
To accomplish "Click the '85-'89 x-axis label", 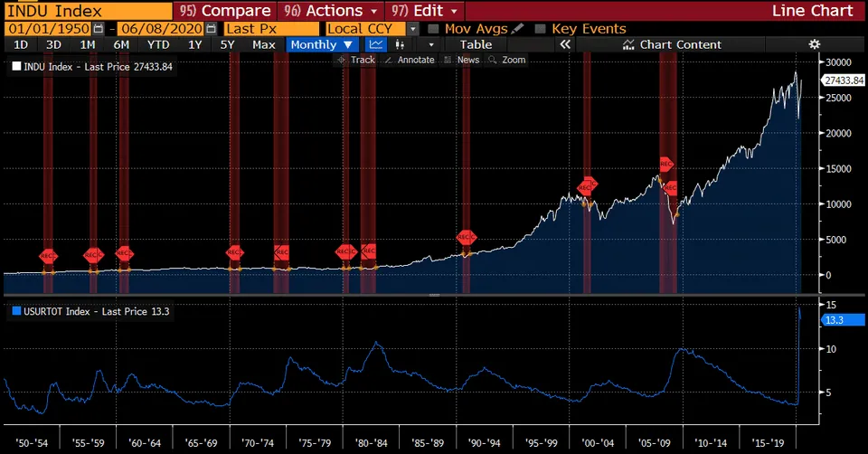I will (x=428, y=443).
